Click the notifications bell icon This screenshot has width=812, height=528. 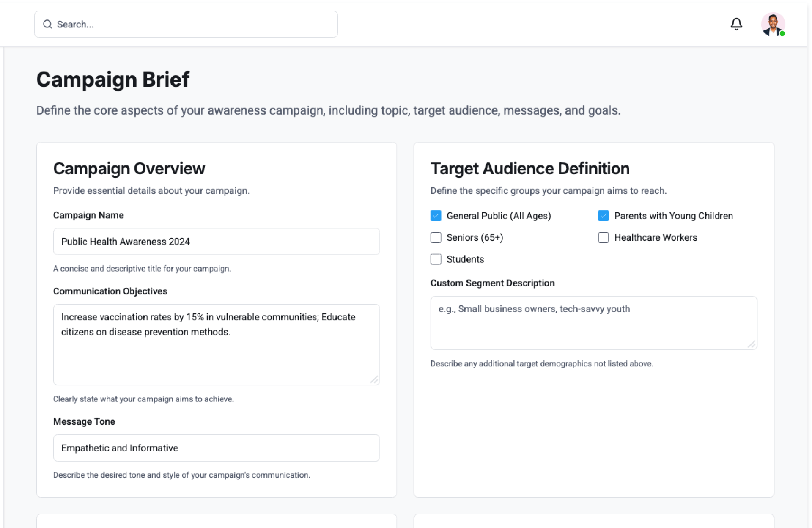pyautogui.click(x=736, y=24)
